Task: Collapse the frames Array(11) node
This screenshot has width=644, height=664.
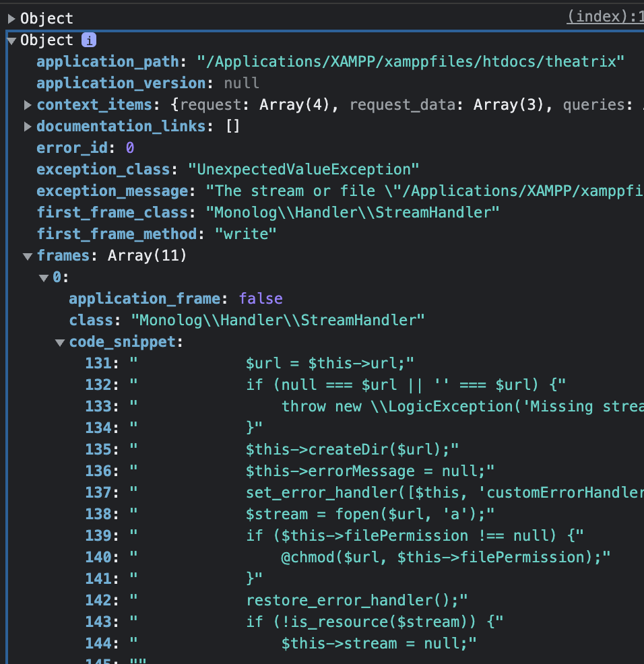Action: coord(28,256)
